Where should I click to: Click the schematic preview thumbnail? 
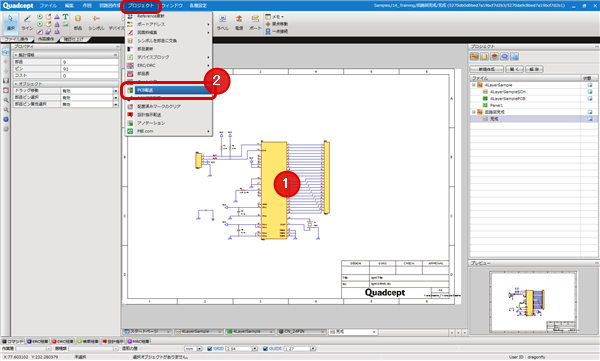532,302
